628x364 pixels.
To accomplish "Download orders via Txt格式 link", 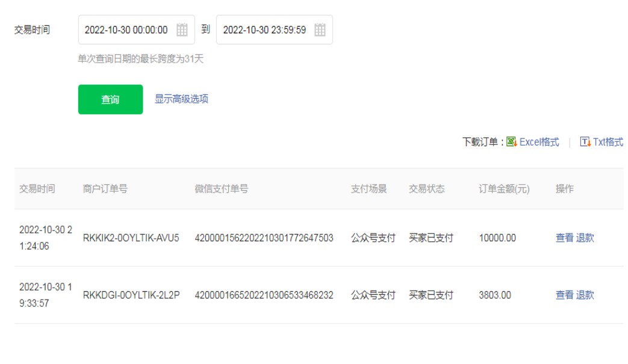I will [608, 142].
